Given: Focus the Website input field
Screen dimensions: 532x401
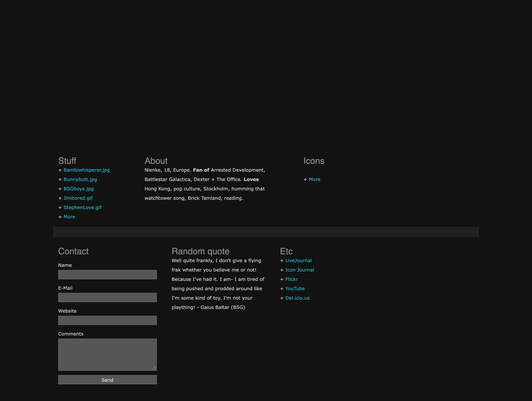Looking at the screenshot, I should (x=108, y=320).
